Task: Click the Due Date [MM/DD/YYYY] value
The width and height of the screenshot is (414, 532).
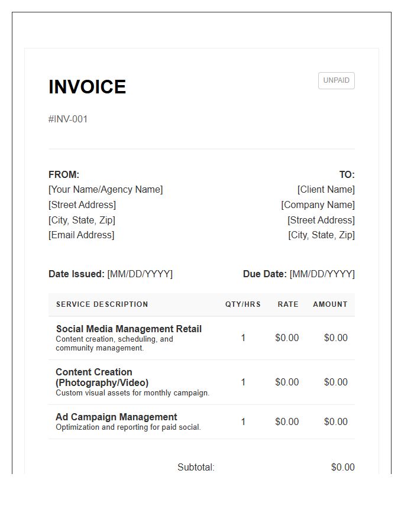Action: pos(322,274)
